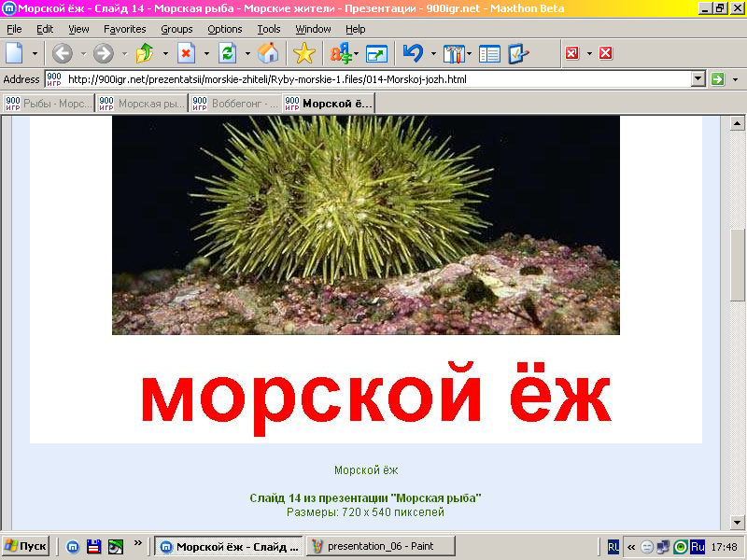Click the Пуск start button
The height and width of the screenshot is (560, 747).
click(x=25, y=546)
